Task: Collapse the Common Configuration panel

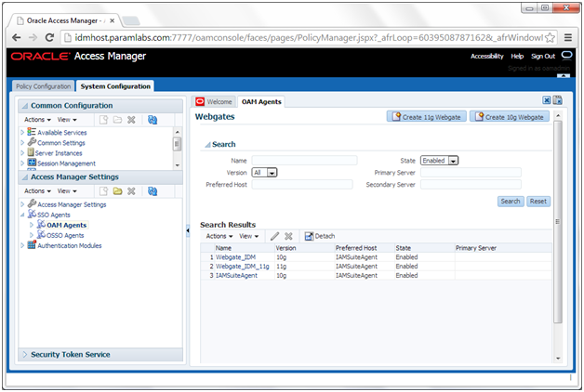Action: (24, 106)
